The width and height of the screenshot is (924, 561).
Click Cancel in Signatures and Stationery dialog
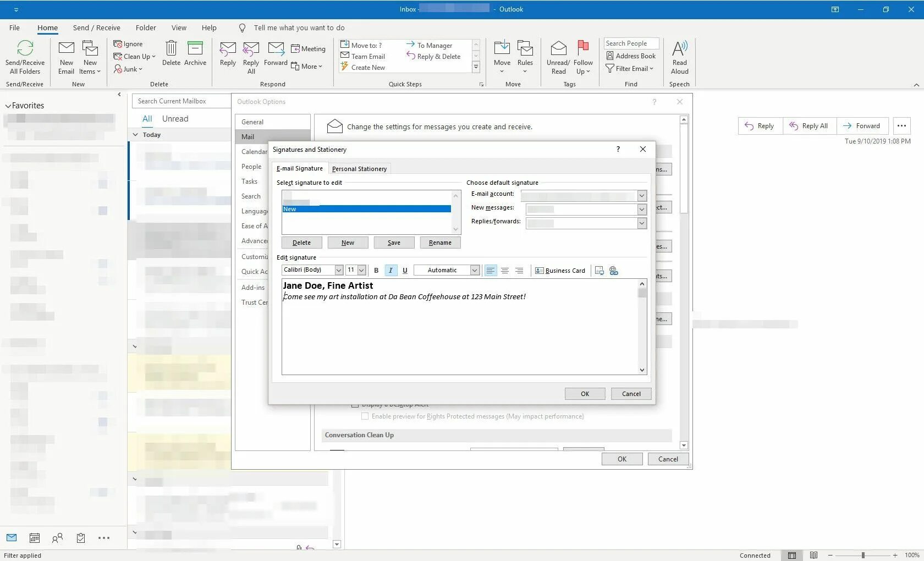click(631, 394)
